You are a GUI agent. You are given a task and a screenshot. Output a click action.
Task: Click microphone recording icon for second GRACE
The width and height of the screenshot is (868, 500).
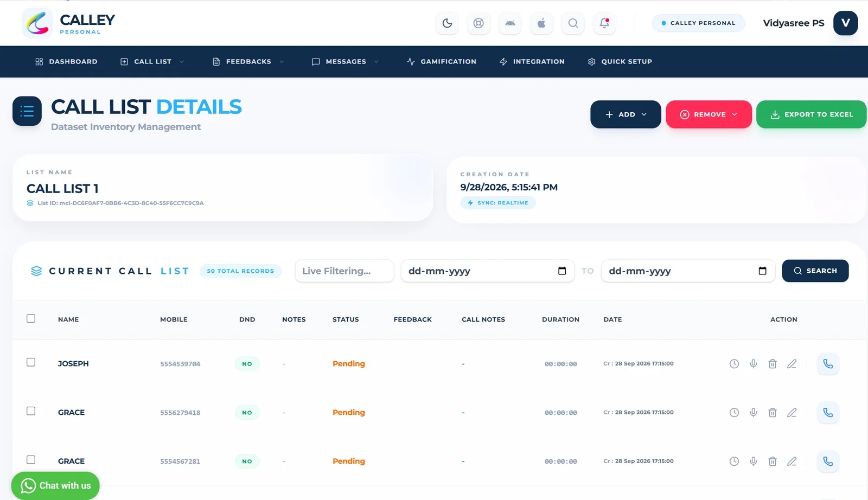[754, 461]
